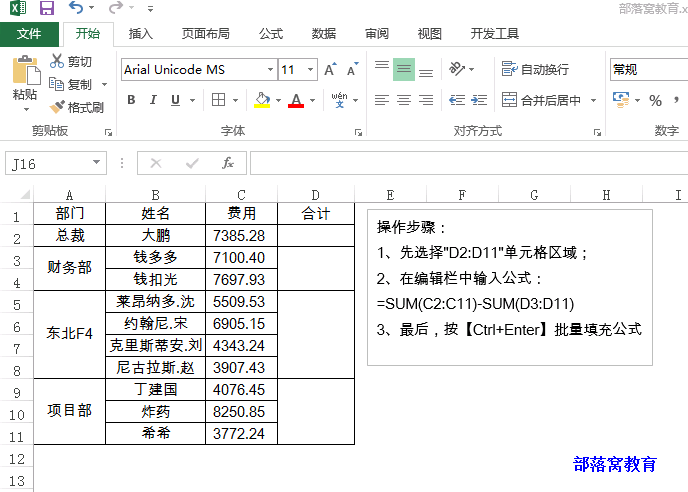688x492 pixels.
Task: Select the Format Painter brush
Action: [57, 107]
